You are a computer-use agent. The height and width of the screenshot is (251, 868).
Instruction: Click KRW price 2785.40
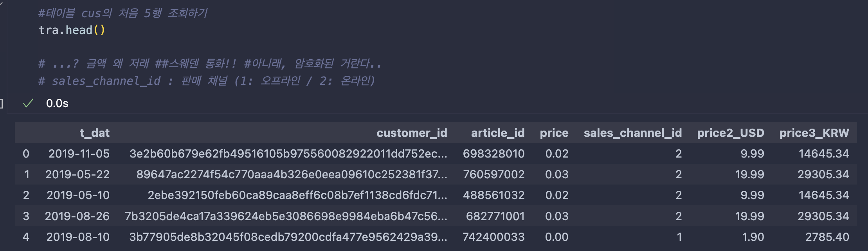[x=827, y=237]
